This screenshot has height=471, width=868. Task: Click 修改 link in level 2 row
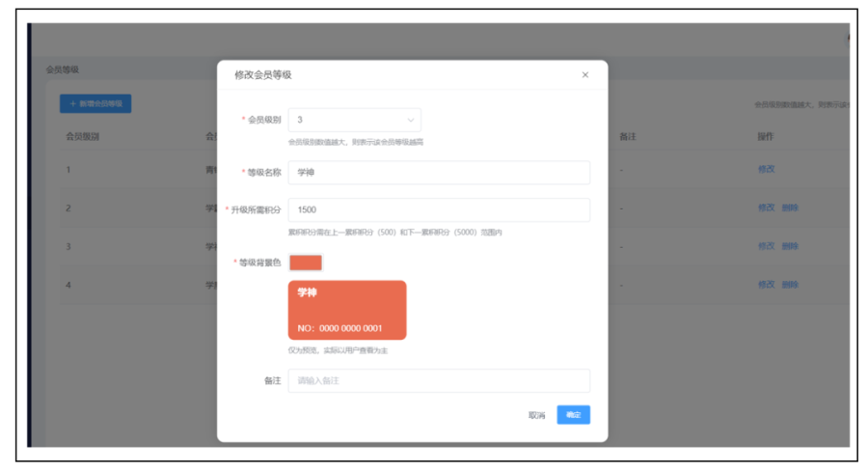(766, 208)
